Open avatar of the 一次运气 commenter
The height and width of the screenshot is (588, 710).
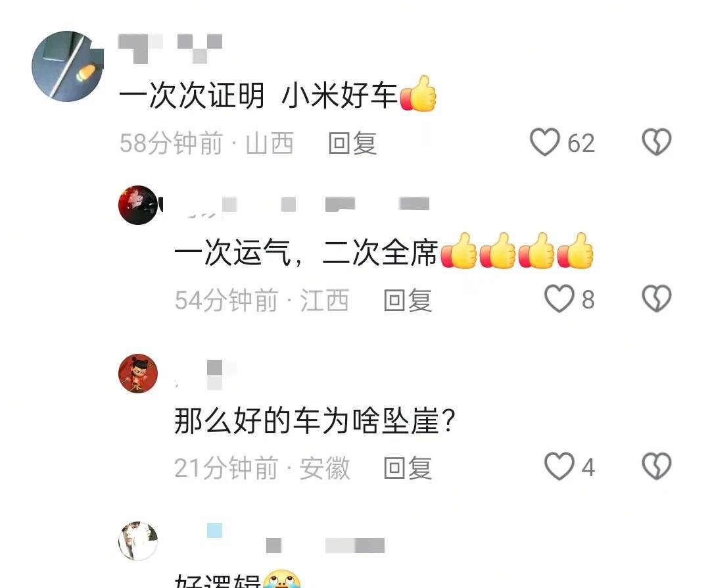coord(139,205)
